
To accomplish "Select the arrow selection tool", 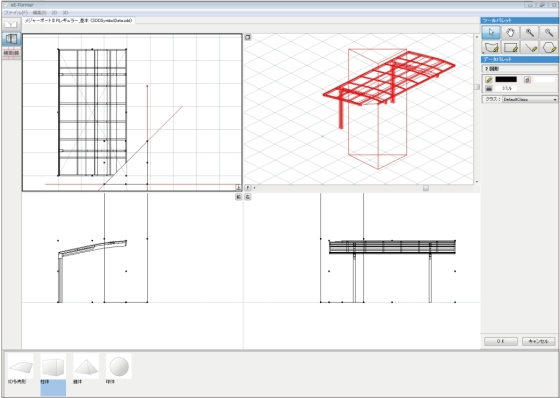I will click(x=491, y=33).
